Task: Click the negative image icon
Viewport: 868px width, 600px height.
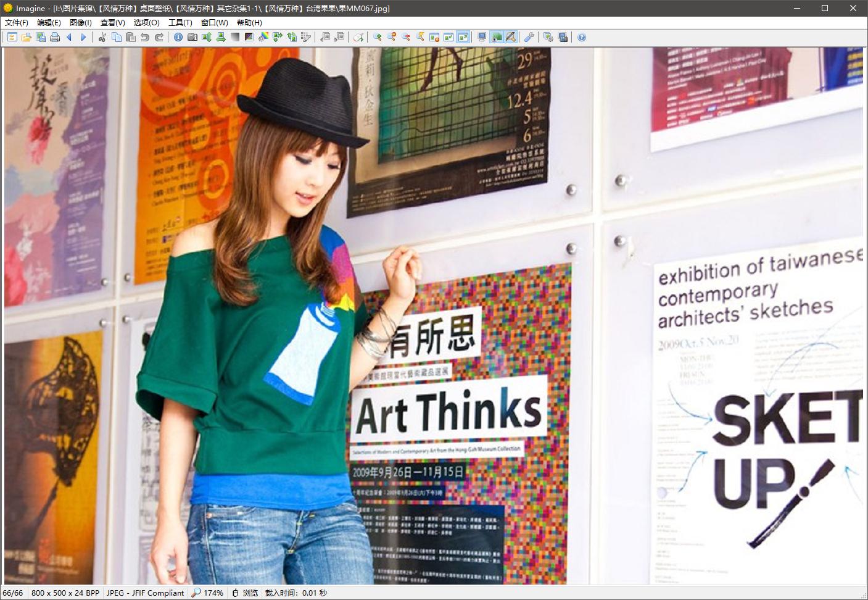Action: pyautogui.click(x=249, y=37)
